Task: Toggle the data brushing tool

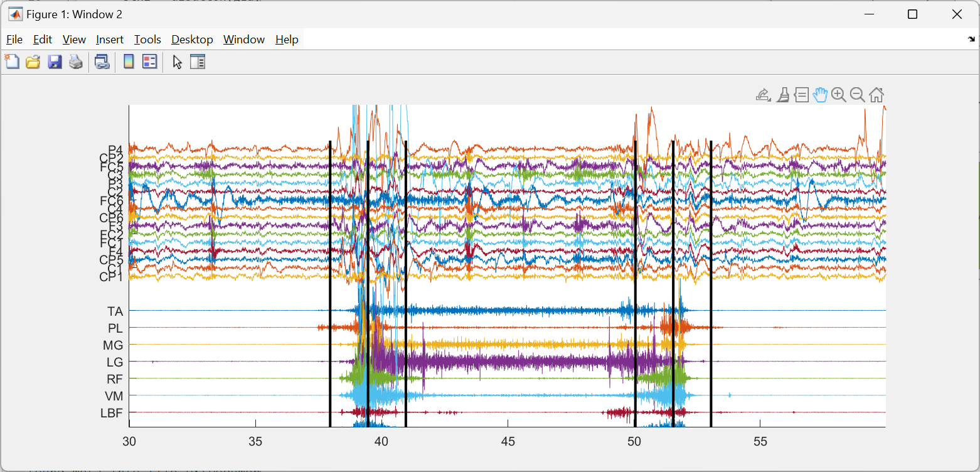Action: pyautogui.click(x=782, y=95)
